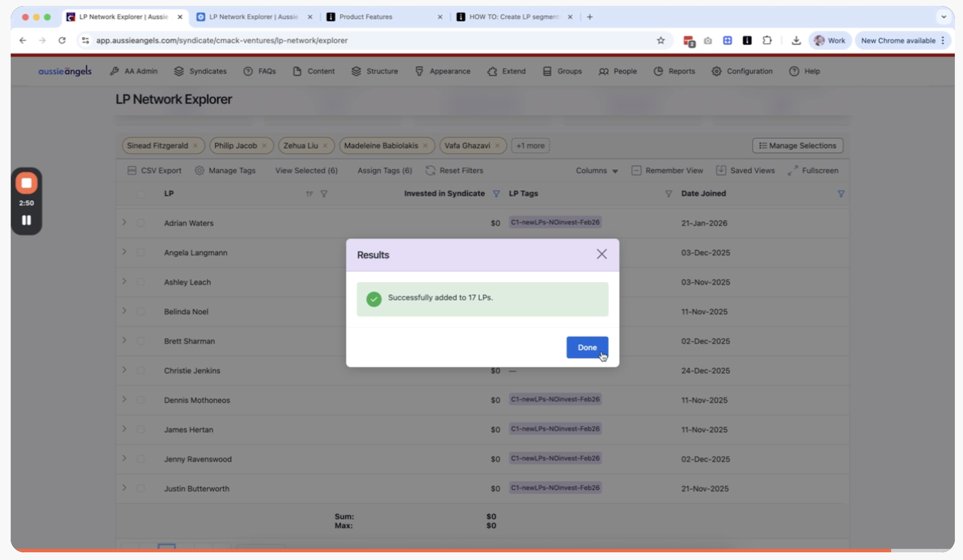Screen dimensions: 963x560
Task: Expand the Christie Jenkins row
Action: [x=124, y=370]
